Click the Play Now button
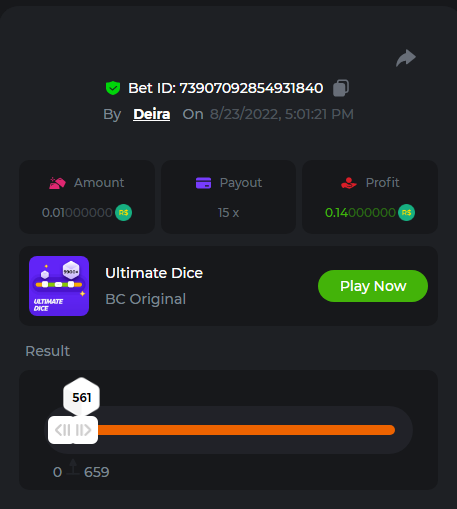 point(373,286)
